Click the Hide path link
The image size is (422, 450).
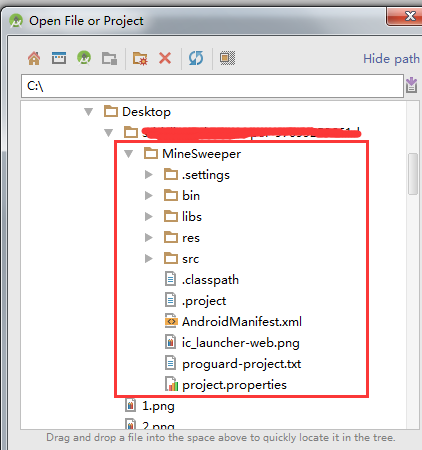tap(391, 59)
